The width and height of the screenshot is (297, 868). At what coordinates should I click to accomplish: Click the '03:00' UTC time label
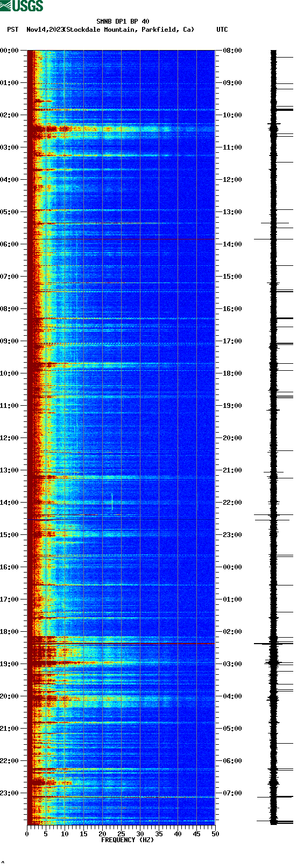232,664
